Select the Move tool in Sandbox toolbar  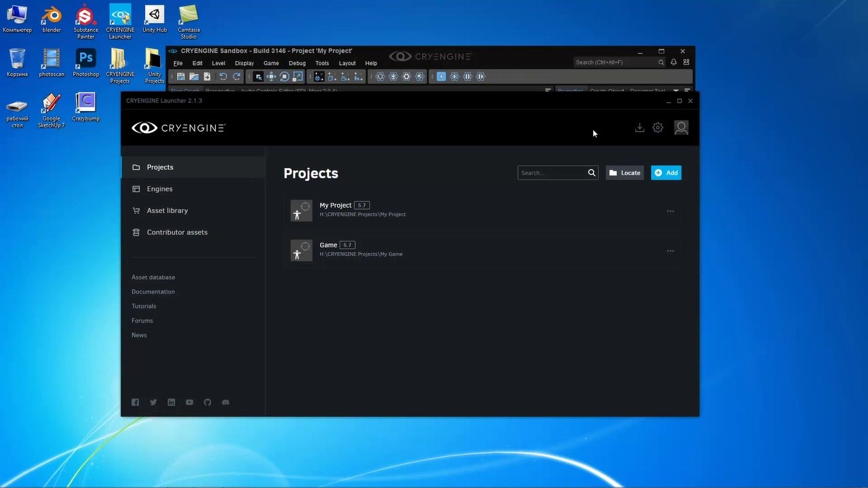pos(271,77)
